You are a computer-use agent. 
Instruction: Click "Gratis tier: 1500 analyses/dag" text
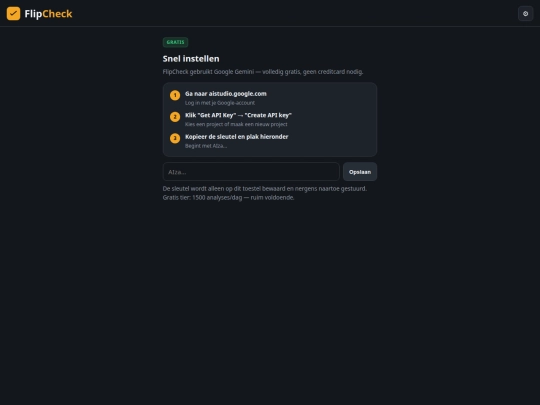pos(228,198)
